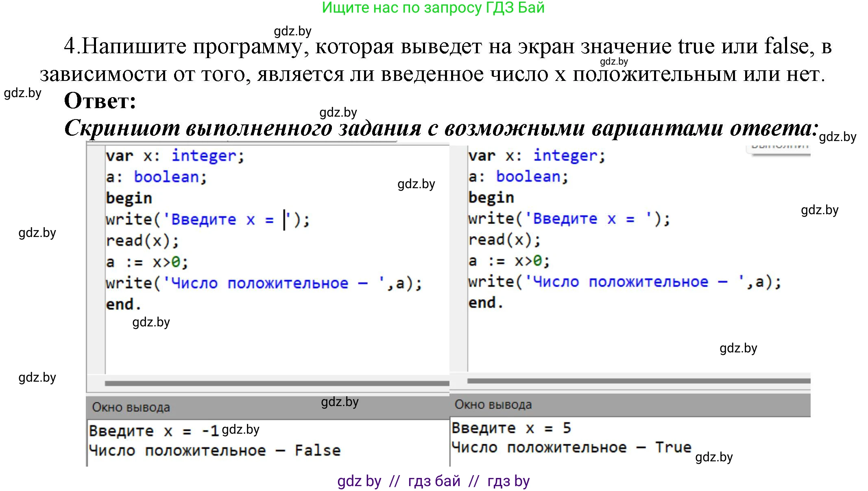Click the right editor's horizontal scrollbar

tap(639, 381)
